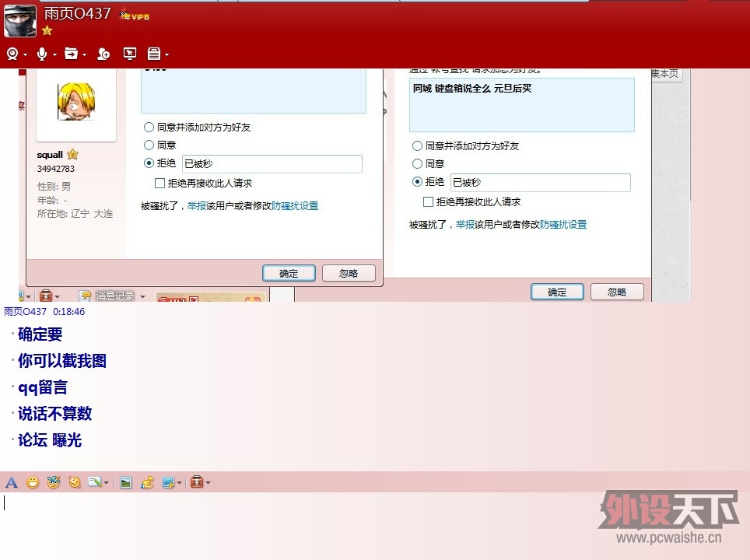Open contact avatar of 雨页0437
The image size is (750, 560).
[x=20, y=21]
